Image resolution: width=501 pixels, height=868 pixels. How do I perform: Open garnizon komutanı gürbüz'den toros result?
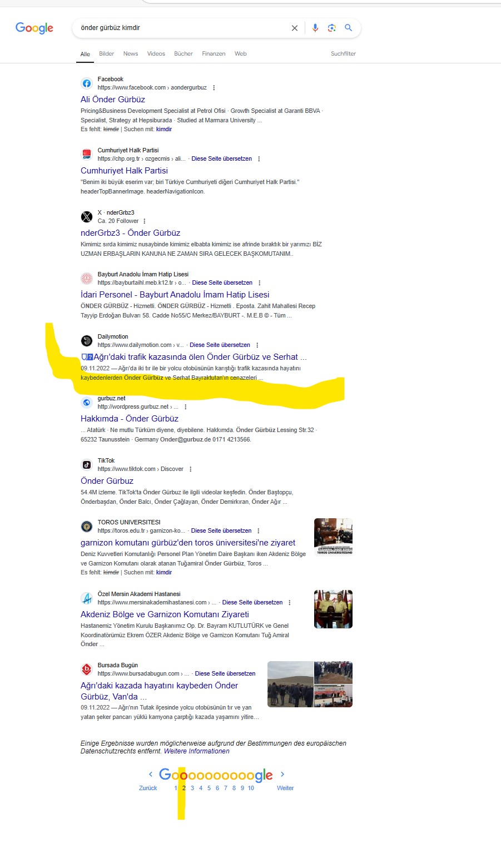[188, 543]
